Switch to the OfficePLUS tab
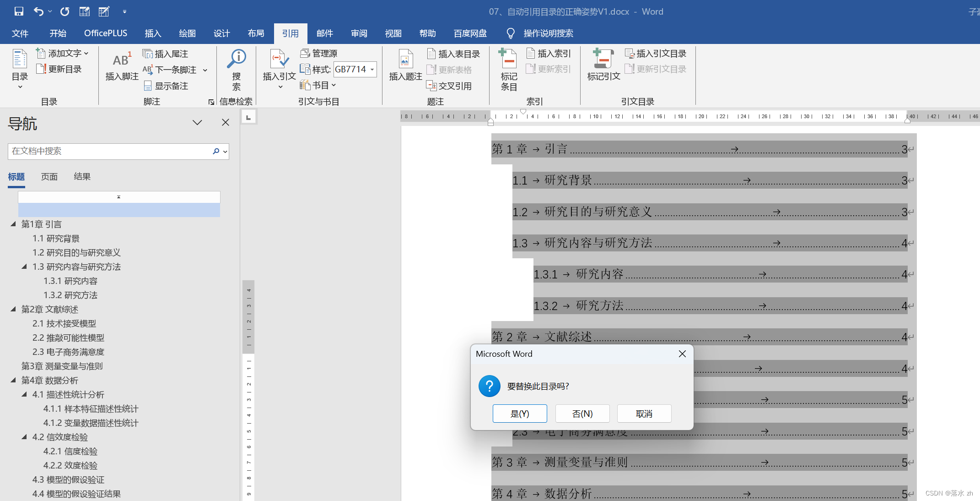Viewport: 980px width, 501px height. coord(106,33)
